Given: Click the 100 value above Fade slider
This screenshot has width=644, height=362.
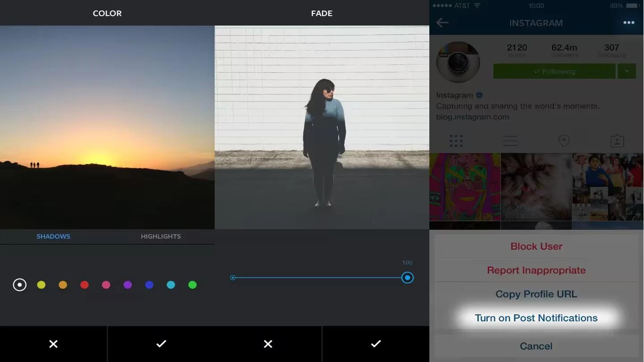Looking at the screenshot, I should point(407,263).
